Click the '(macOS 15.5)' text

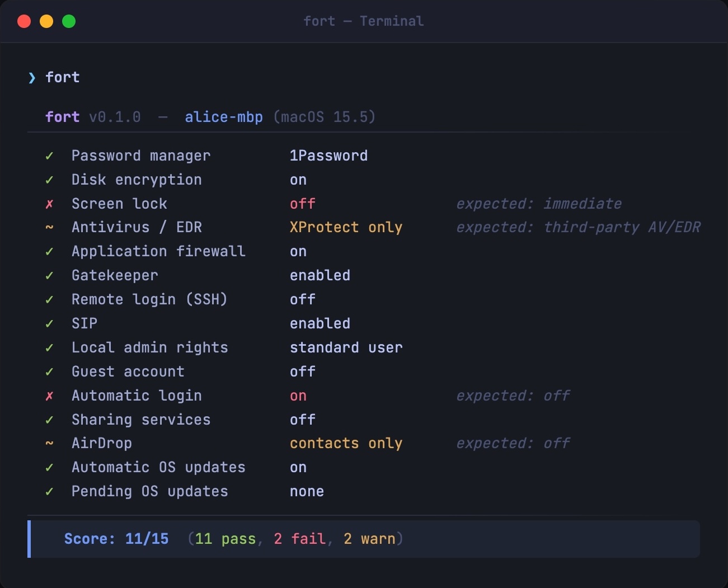click(324, 117)
